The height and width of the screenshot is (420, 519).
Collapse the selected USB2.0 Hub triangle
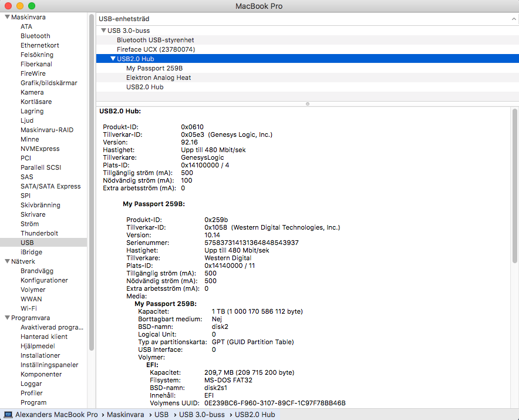(113, 59)
